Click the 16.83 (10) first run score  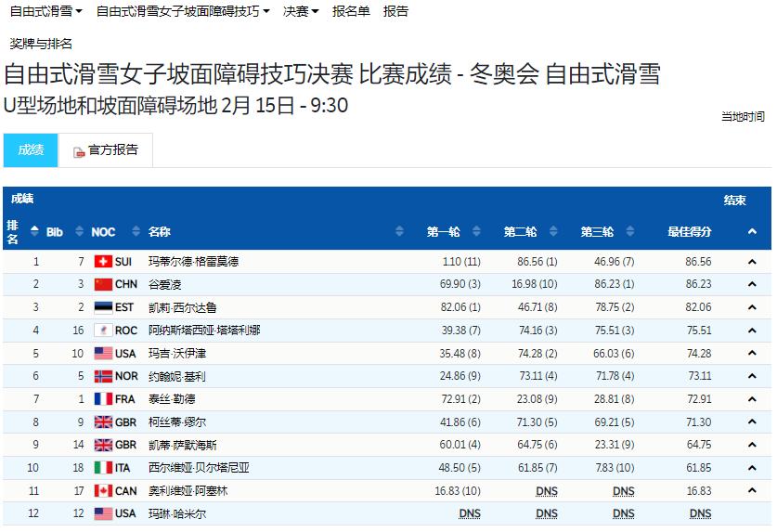(458, 491)
